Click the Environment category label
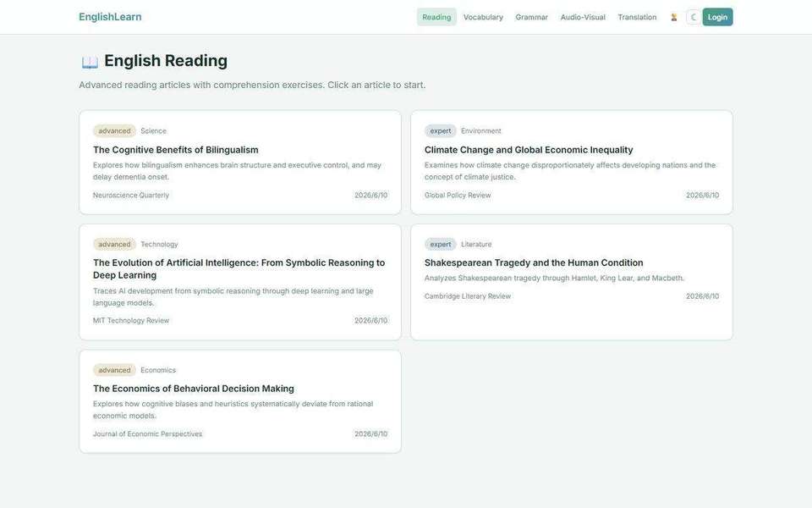This screenshot has width=812, height=508. (481, 131)
